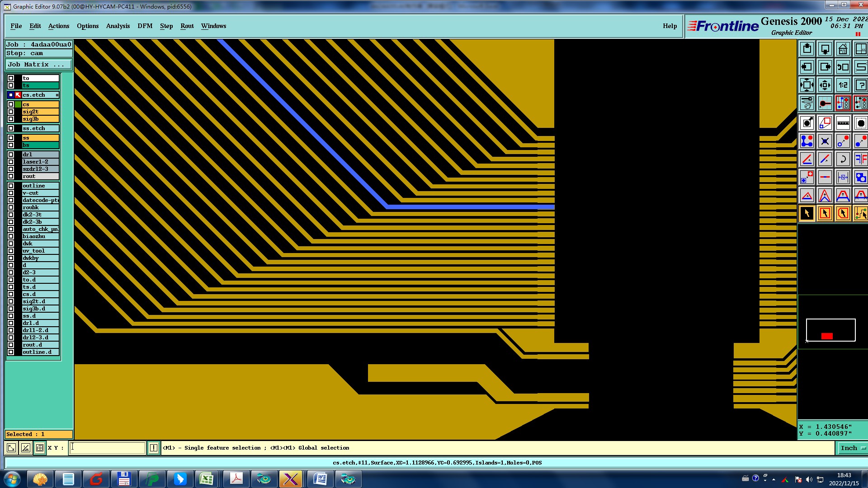Select the rotate arrow tool icon
868x488 pixels.
tap(843, 159)
